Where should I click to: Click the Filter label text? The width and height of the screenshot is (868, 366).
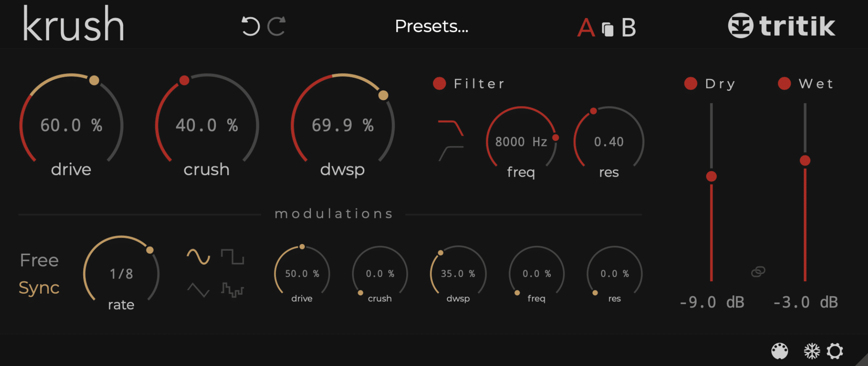(x=479, y=84)
